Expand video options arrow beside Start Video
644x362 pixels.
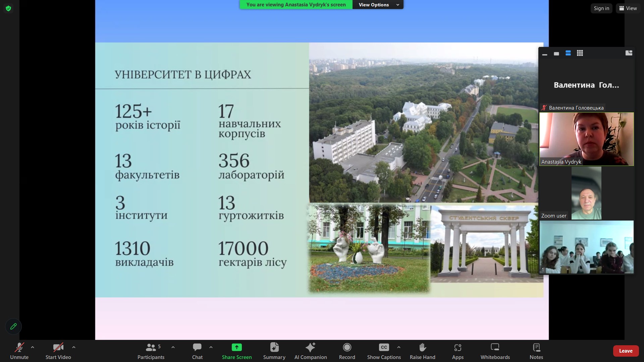coord(74,348)
